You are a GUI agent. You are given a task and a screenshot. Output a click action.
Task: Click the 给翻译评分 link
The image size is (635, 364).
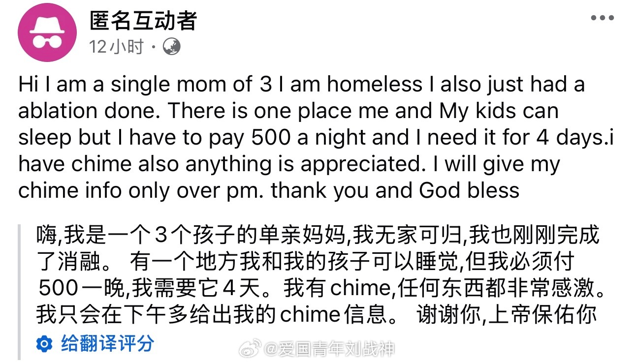tap(107, 343)
